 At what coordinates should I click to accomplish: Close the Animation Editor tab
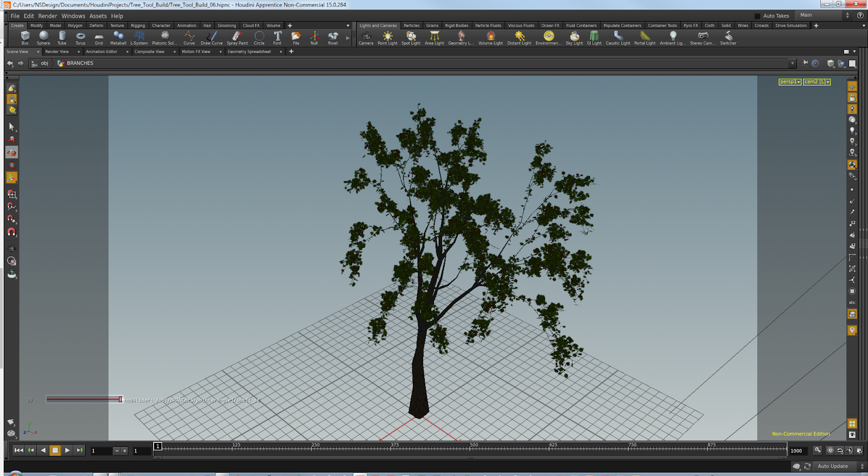pyautogui.click(x=127, y=52)
